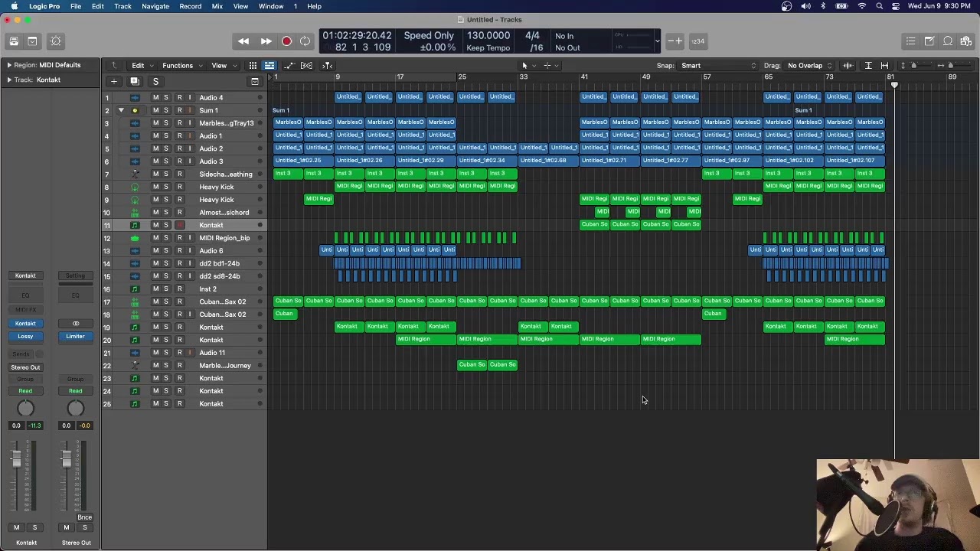Mute the Heavy Kick track 8
The height and width of the screenshot is (551, 980).
click(155, 187)
